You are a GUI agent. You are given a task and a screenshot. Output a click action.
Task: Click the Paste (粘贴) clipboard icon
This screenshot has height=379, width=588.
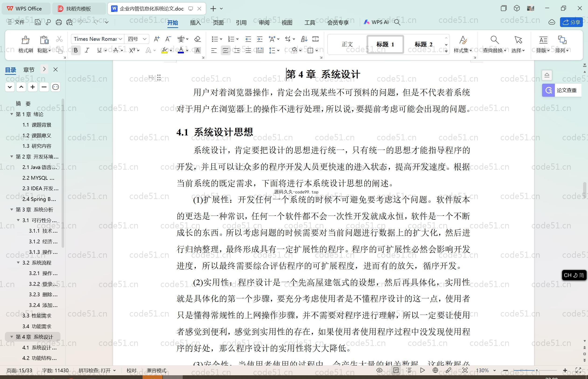pos(44,40)
